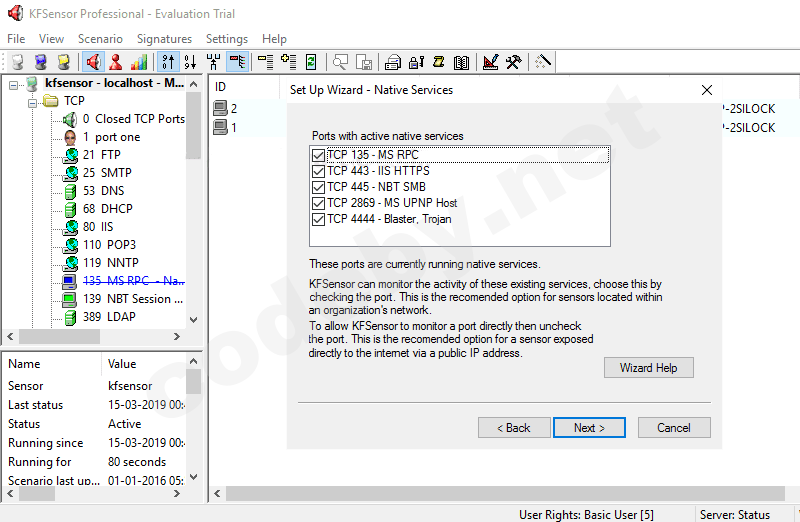
Task: Click the properties panel scroll-down arrow
Action: (193, 477)
